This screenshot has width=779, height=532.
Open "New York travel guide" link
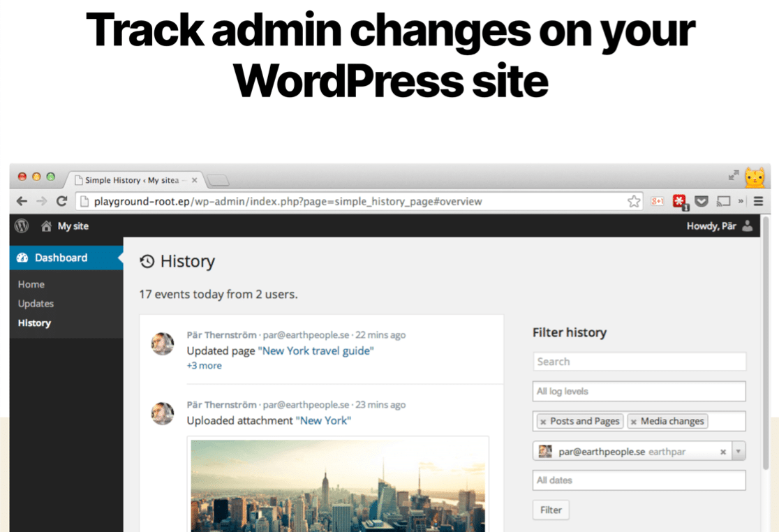[x=316, y=350]
